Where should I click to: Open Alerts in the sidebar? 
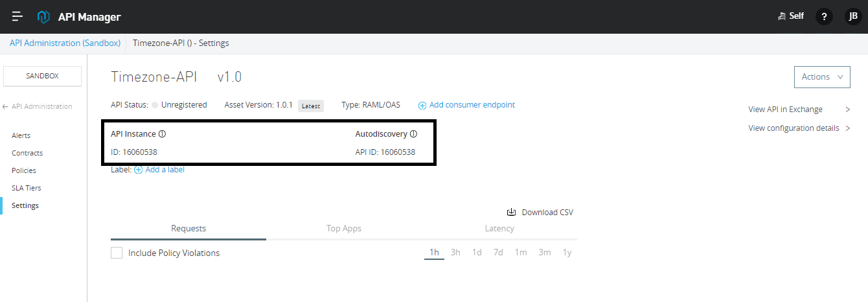point(21,135)
